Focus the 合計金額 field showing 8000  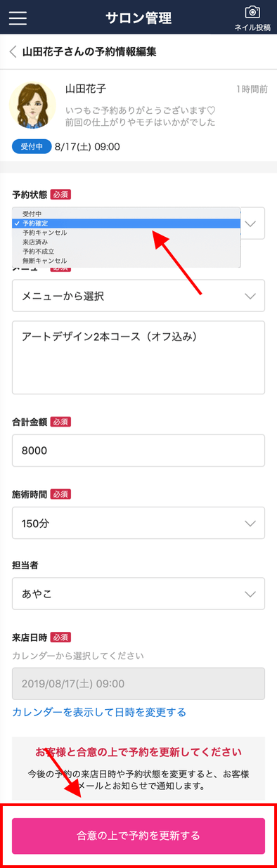click(x=138, y=451)
